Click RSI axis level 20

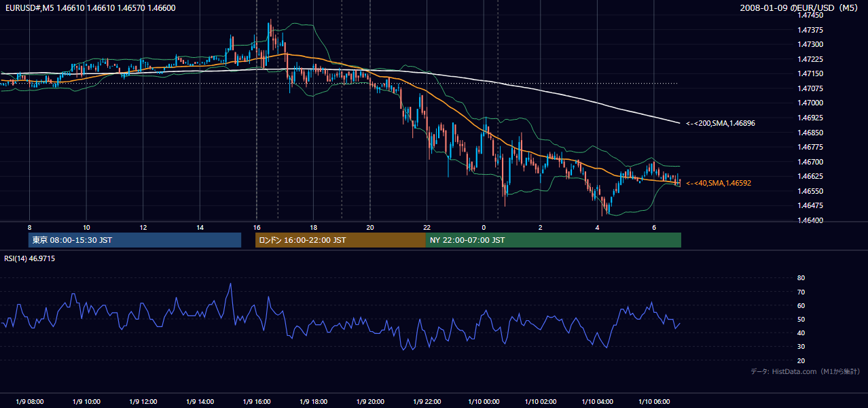(x=801, y=360)
